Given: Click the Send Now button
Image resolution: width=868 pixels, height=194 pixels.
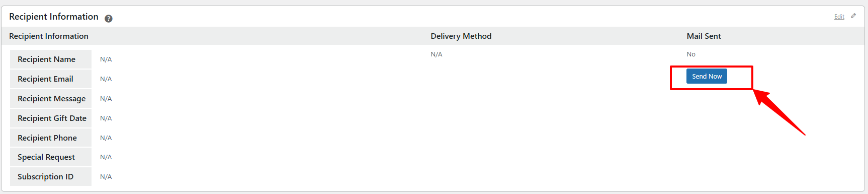Looking at the screenshot, I should [x=707, y=76].
